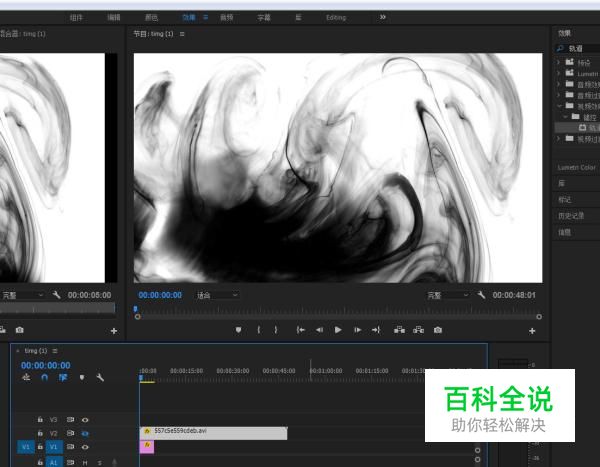
Task: Play the program monitor sequence
Action: coord(338,330)
